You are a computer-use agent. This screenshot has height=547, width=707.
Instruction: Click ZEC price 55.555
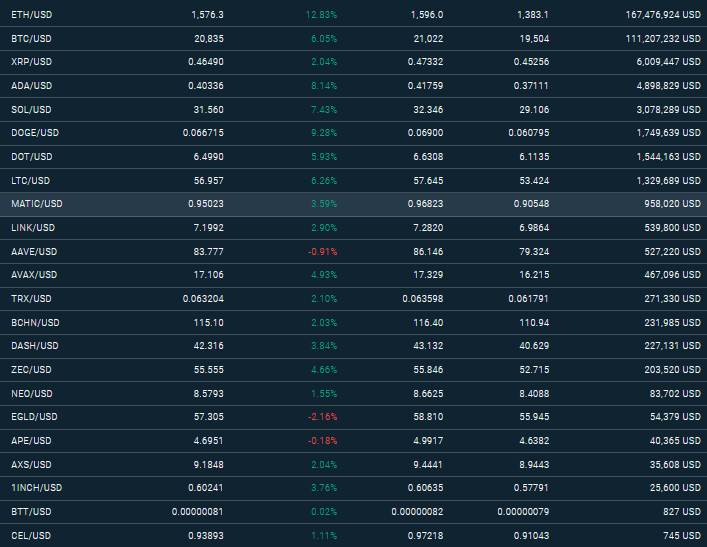[209, 370]
